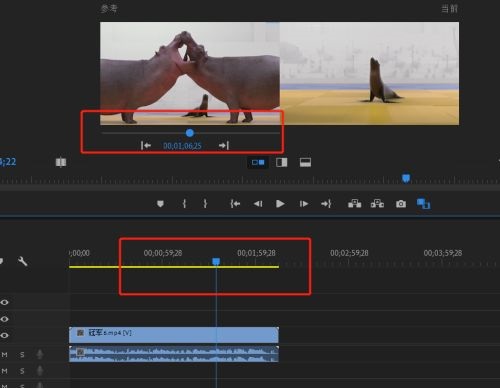
Task: Click the Extract icon
Action: [x=377, y=203]
